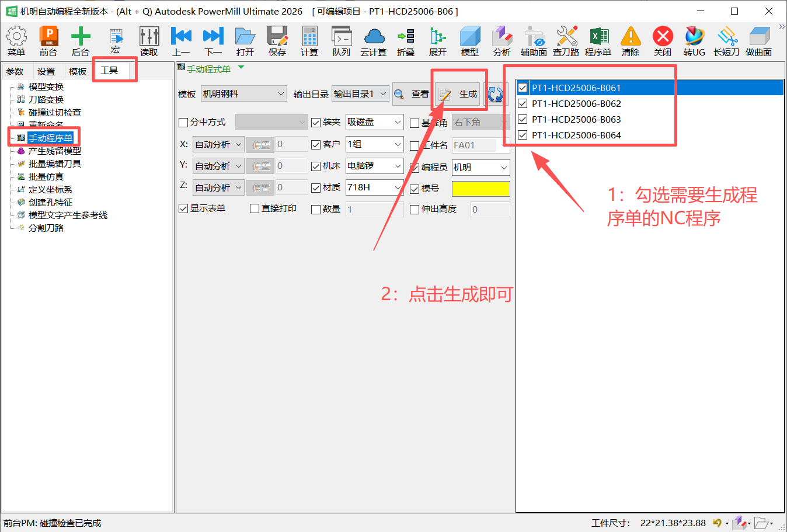Click the 展开 expand tree icon
This screenshot has height=532, width=787.
coord(438,36)
